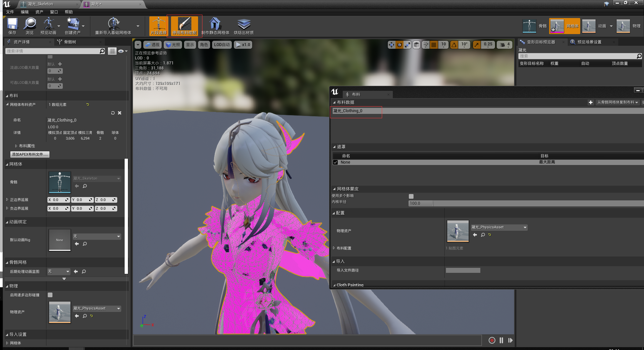Browse to 凝光_Skeleton asset magnifier icon
The height and width of the screenshot is (350, 644).
pyautogui.click(x=85, y=186)
